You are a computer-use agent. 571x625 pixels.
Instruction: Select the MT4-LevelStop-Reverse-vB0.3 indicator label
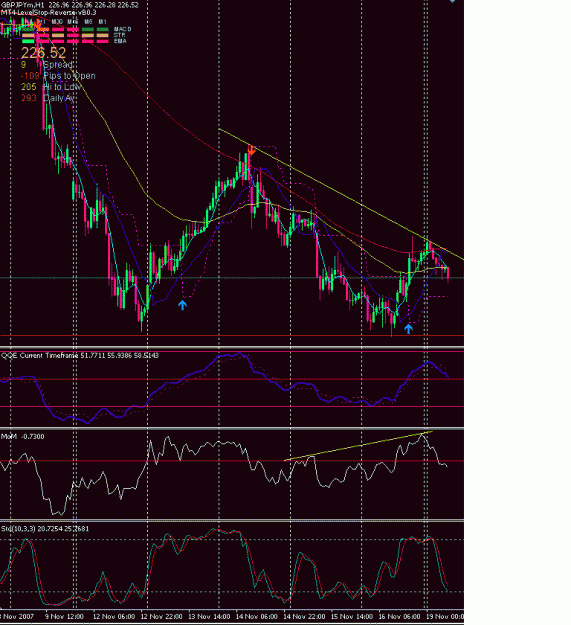click(49, 13)
